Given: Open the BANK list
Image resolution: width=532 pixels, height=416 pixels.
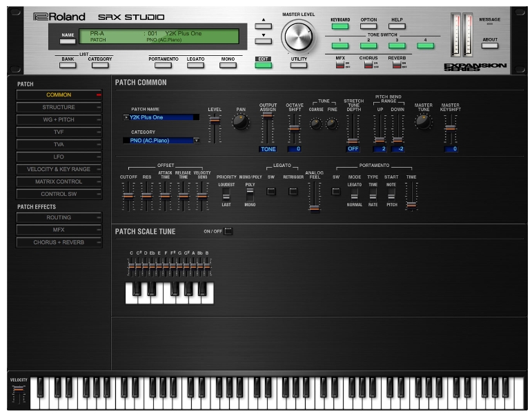Looking at the screenshot, I should click(68, 65).
